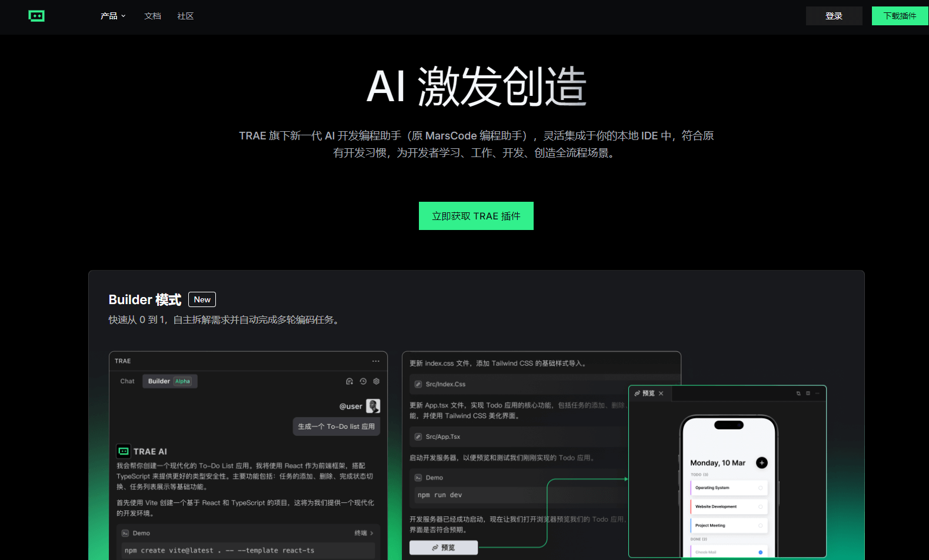The width and height of the screenshot is (929, 560).
Task: Click the 生成一个 To-Do list 应用 message bubble
Action: (337, 426)
